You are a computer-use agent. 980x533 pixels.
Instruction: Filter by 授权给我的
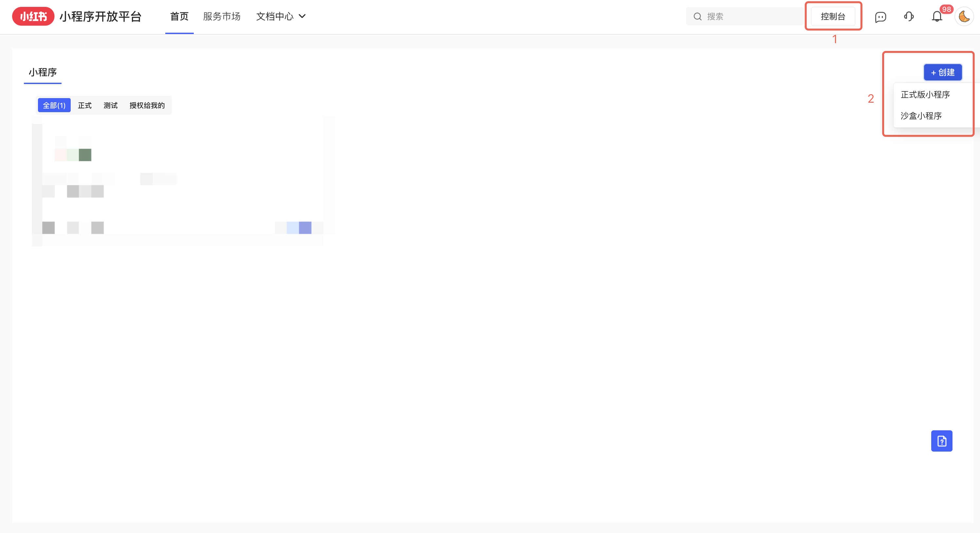pyautogui.click(x=147, y=105)
